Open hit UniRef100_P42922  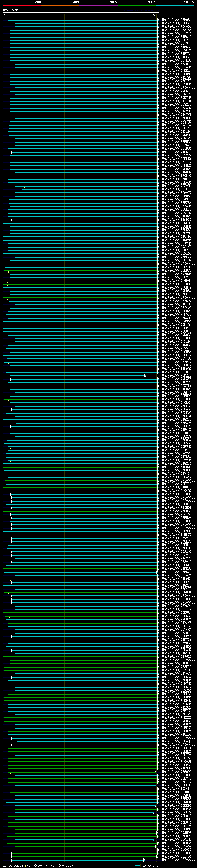coord(177,708)
